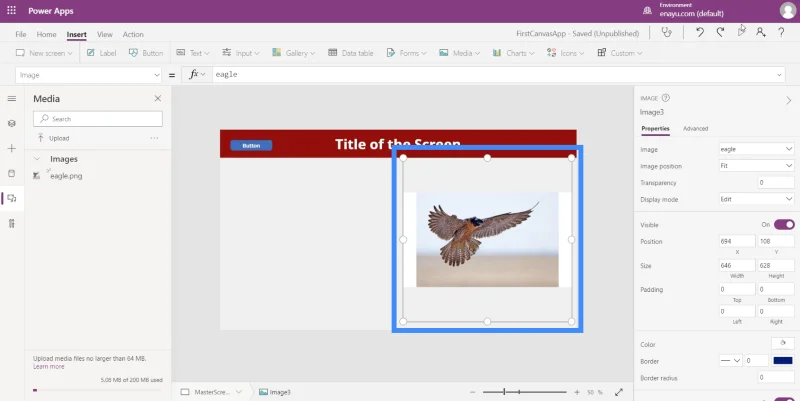Undo the last action
This screenshot has height=401, width=800.
pos(700,33)
